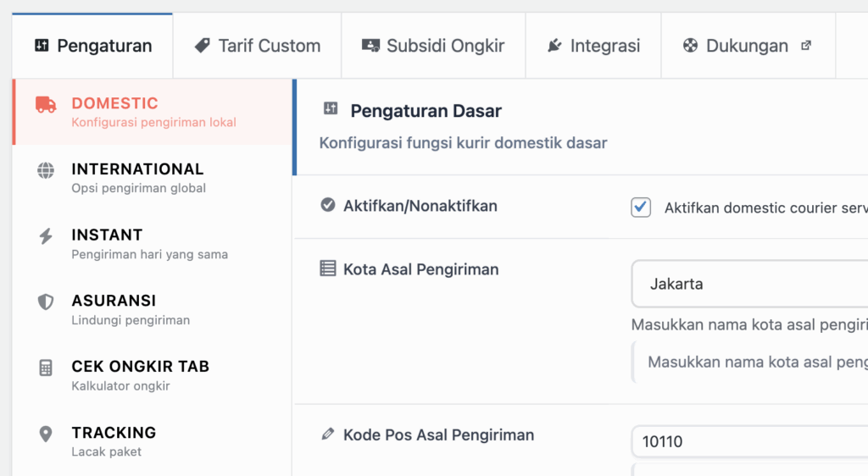Switch to the Integrasi tab

(593, 46)
